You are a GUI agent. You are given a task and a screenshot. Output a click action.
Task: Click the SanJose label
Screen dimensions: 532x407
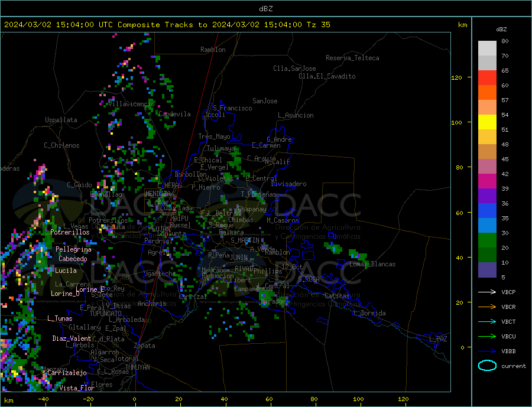tap(265, 101)
